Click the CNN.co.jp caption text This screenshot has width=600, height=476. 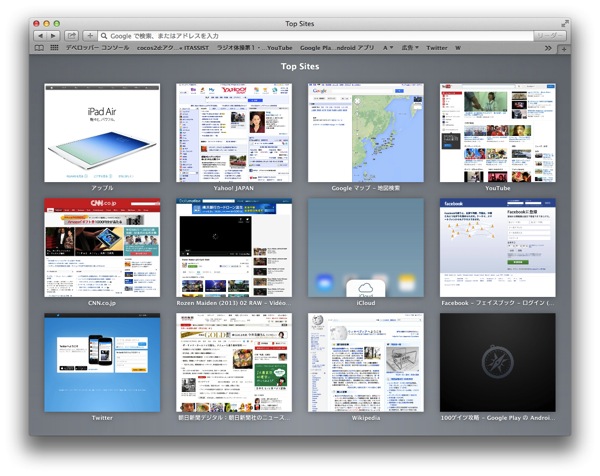102,303
